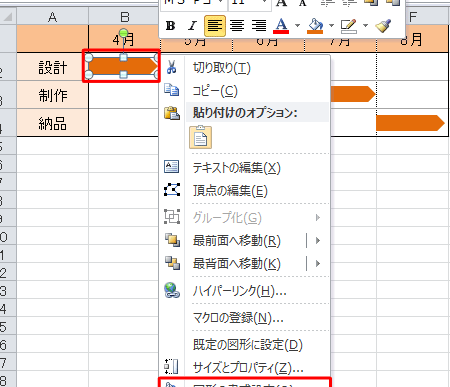Open the font color dropdown arrow
This screenshot has height=387, width=450.
297,26
